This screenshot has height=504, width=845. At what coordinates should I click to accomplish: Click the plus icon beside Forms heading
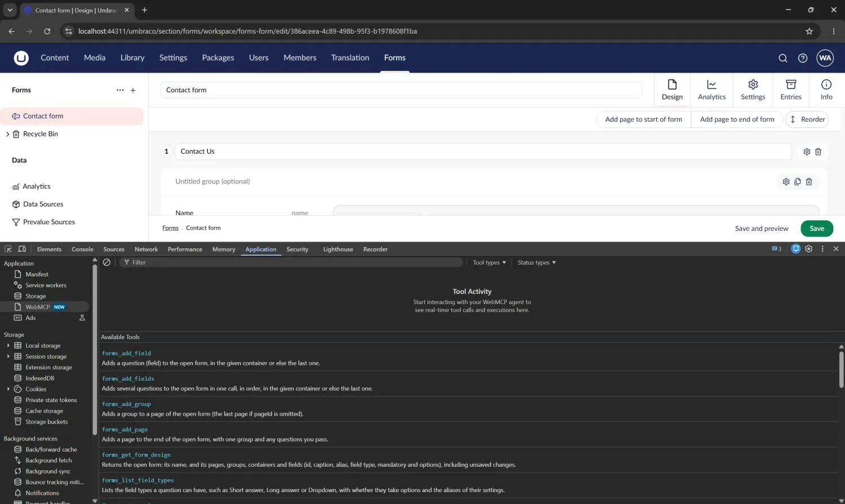(133, 90)
